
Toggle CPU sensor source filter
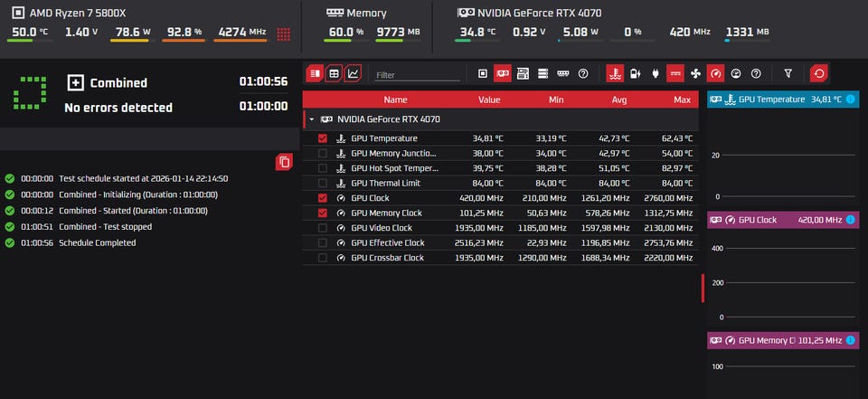[x=482, y=73]
